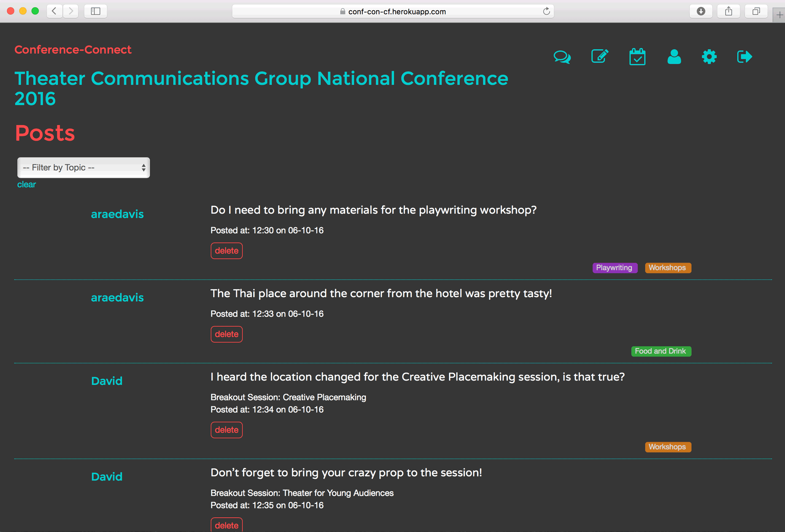Select the new post compose icon

[x=599, y=56]
